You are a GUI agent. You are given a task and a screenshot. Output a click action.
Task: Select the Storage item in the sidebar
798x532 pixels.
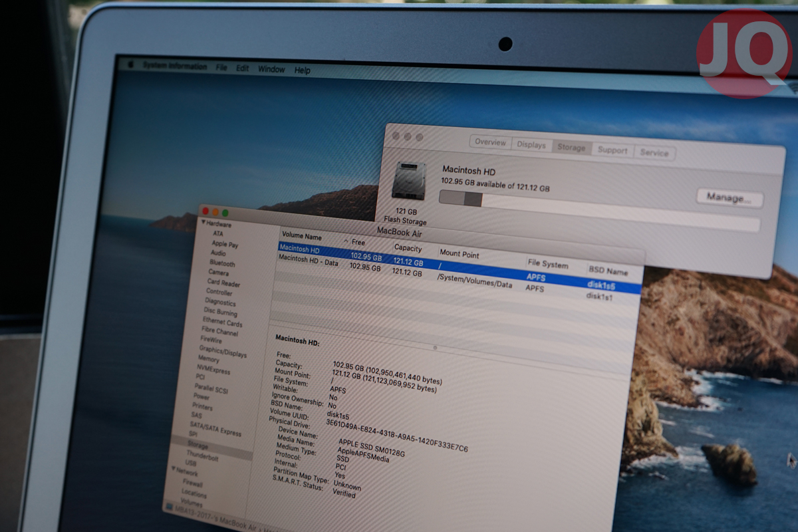[198, 446]
